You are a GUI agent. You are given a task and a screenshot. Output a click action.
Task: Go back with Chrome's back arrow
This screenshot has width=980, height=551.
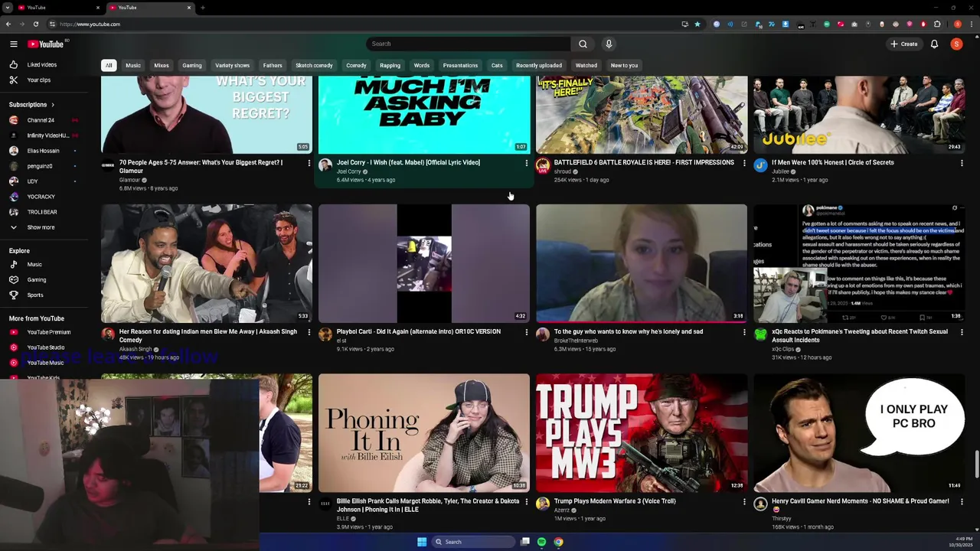pyautogui.click(x=8, y=24)
